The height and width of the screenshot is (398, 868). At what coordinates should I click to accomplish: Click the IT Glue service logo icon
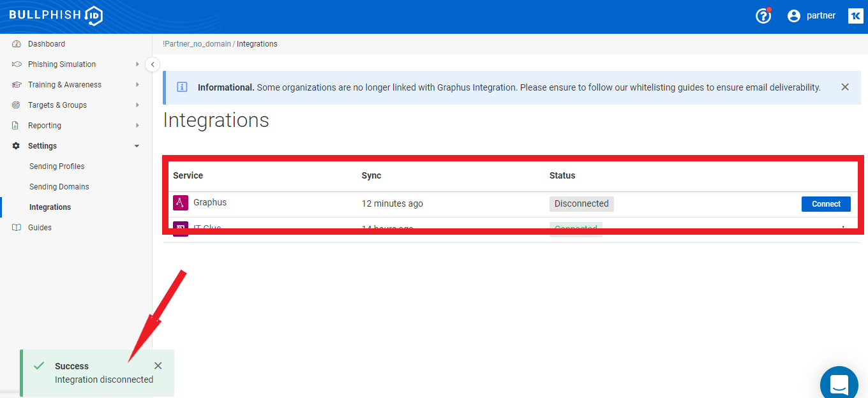(181, 228)
